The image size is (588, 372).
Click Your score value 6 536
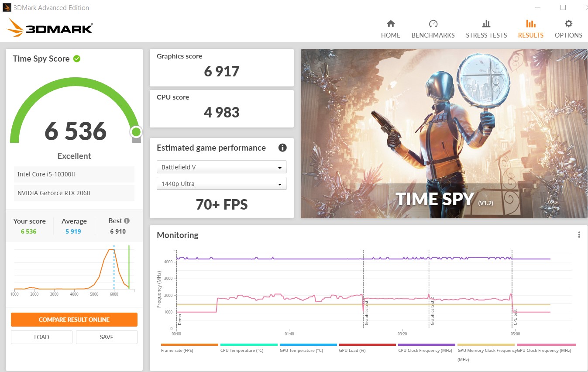point(28,231)
